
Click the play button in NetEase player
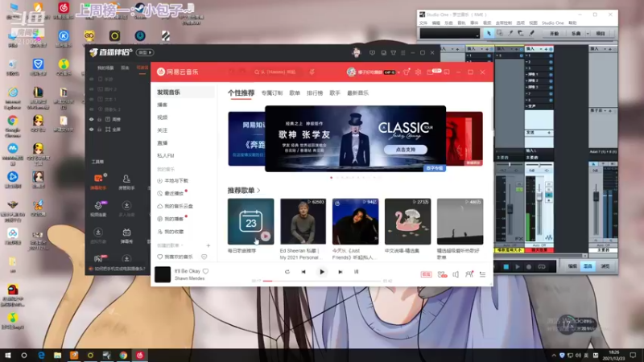(322, 272)
